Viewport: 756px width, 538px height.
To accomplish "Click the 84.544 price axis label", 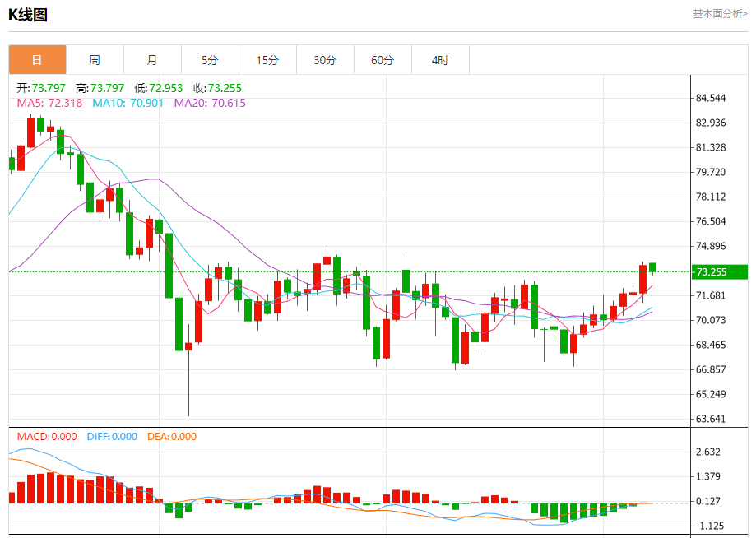I will coord(711,99).
